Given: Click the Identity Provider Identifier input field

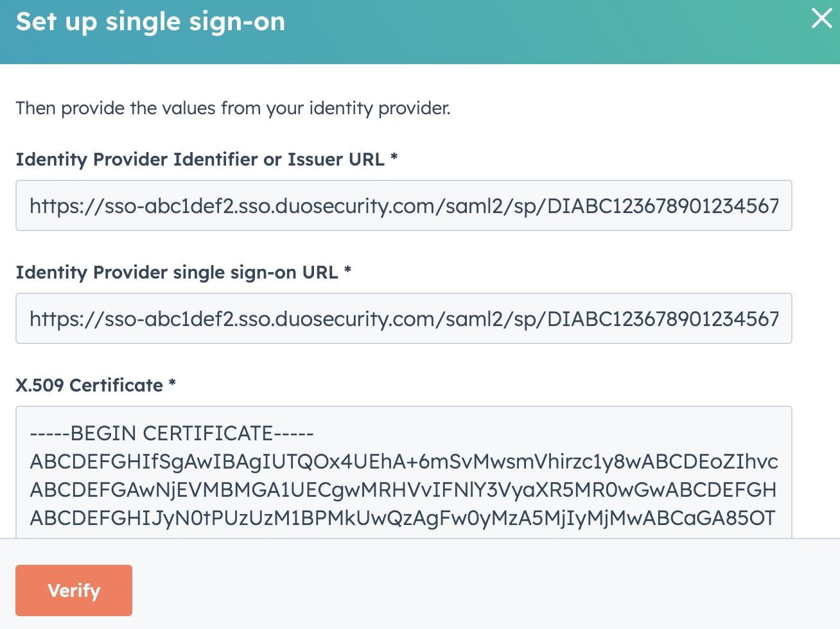Looking at the screenshot, I should 403,205.
